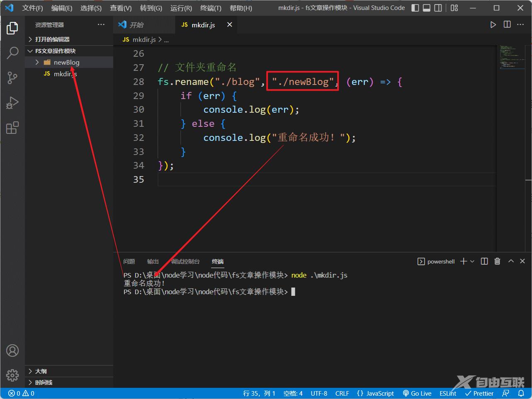Switch to the 输出 panel tab

coord(153,261)
